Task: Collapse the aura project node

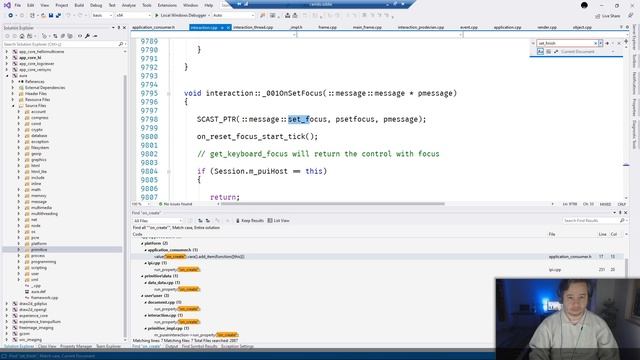Action: [7, 76]
